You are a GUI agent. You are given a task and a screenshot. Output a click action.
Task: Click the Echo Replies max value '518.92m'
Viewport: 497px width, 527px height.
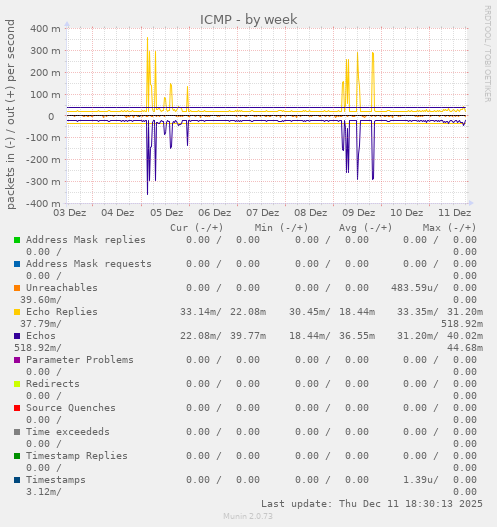click(x=462, y=324)
